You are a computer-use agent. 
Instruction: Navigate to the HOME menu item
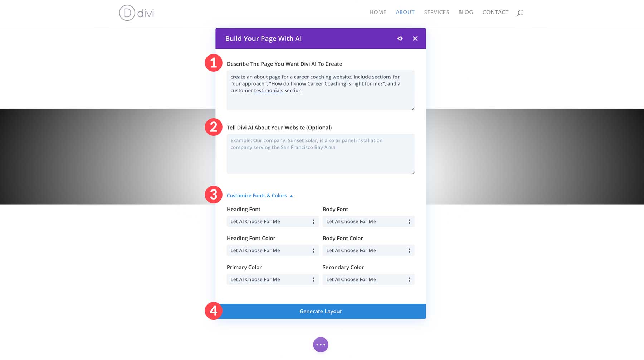378,12
